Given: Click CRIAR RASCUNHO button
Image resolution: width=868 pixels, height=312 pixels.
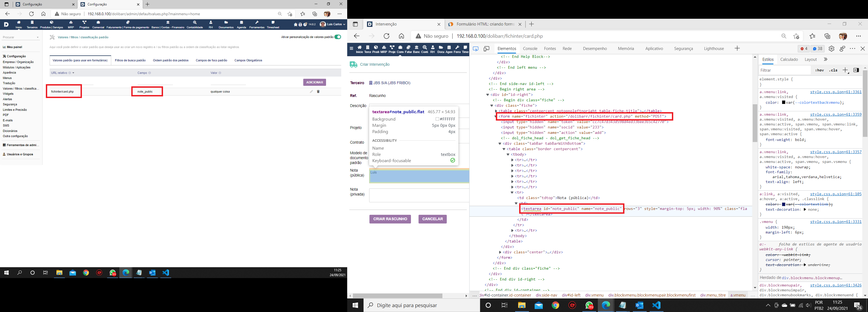Looking at the screenshot, I should (x=390, y=219).
